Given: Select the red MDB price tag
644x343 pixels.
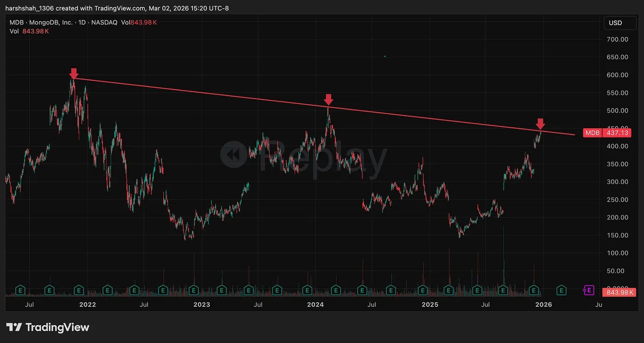Looking at the screenshot, I should (592, 133).
